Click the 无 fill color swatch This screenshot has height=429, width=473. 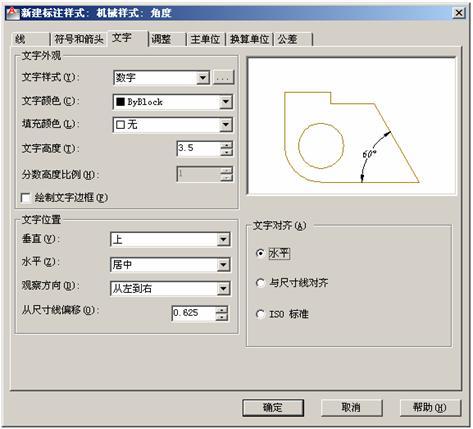click(120, 125)
